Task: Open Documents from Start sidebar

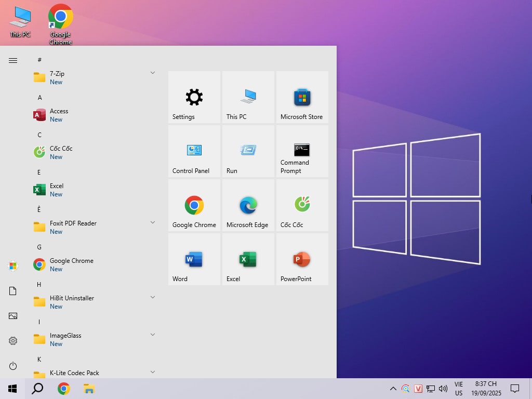Action: point(13,291)
